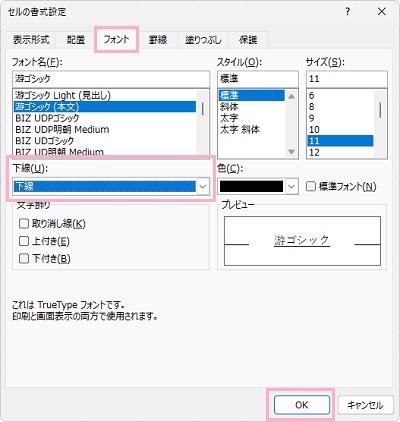The width and height of the screenshot is (400, 422).
Task: Open the 罫線 tab
Action: (x=158, y=40)
